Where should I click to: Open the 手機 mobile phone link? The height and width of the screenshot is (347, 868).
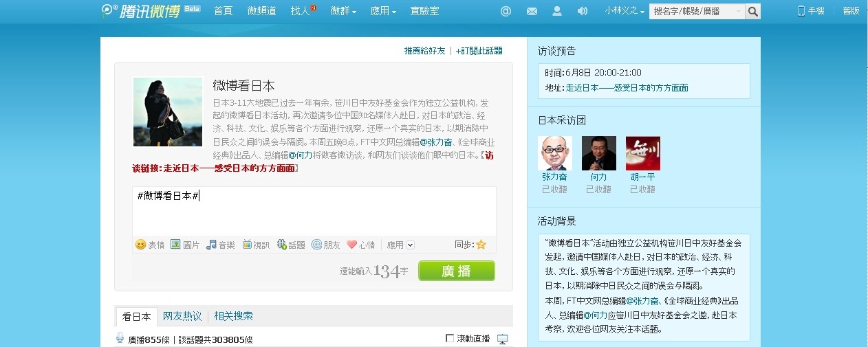pos(810,11)
